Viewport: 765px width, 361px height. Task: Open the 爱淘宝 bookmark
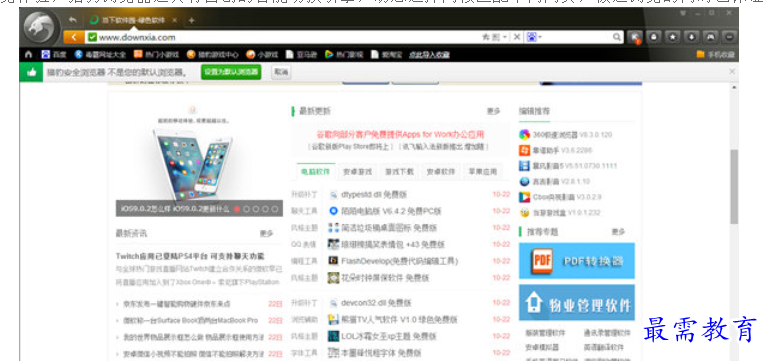[x=385, y=54]
